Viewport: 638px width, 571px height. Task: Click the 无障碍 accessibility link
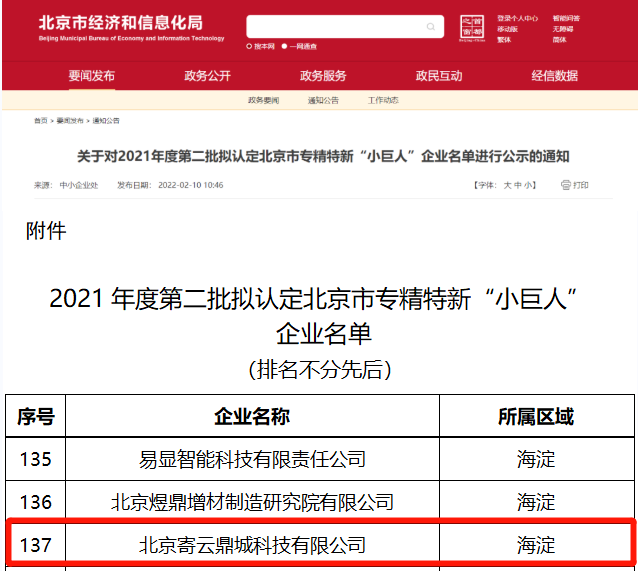point(563,29)
